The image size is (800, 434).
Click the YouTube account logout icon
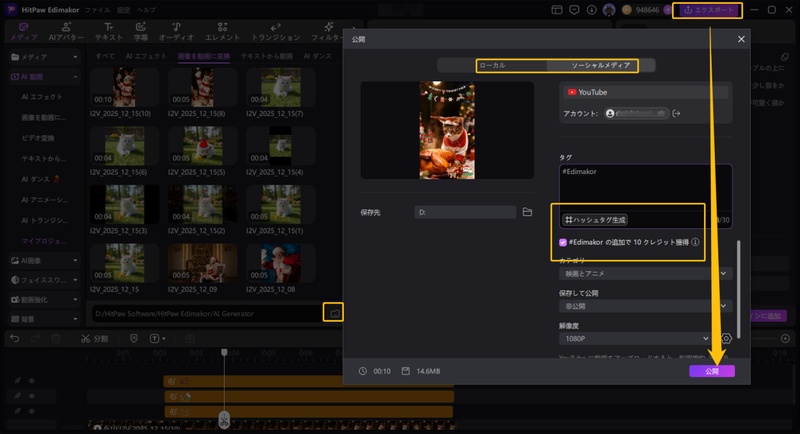[677, 113]
